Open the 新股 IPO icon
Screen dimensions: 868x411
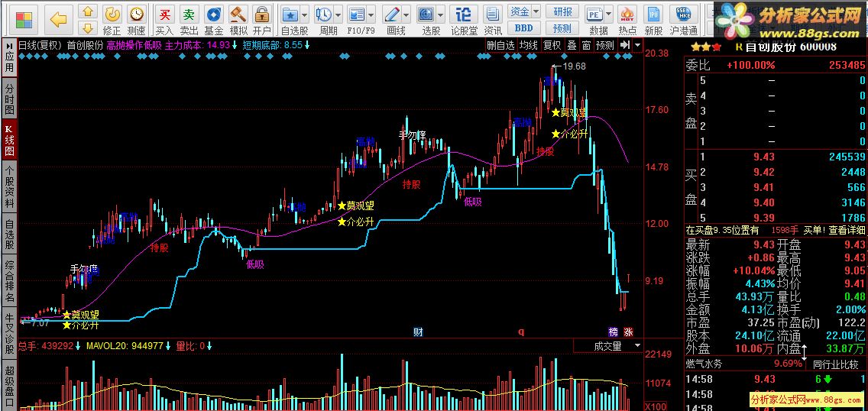click(x=654, y=15)
